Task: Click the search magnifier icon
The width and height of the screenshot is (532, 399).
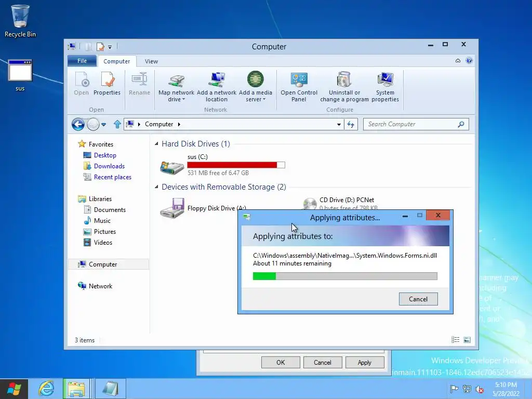Action: (x=461, y=124)
